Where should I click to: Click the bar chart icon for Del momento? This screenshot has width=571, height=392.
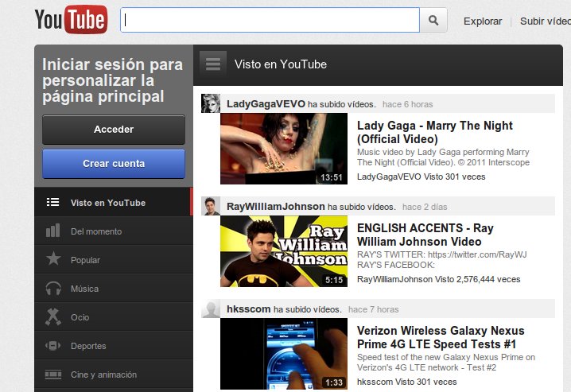click(52, 231)
